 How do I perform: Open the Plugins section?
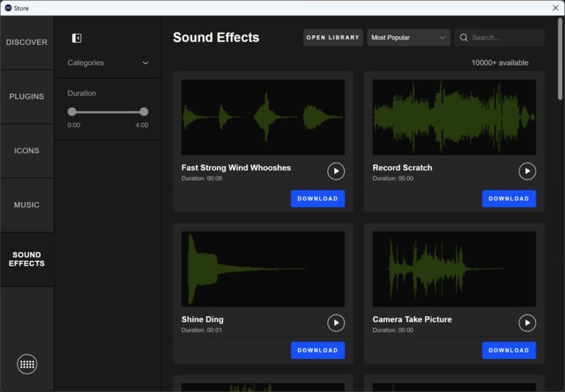pyautogui.click(x=26, y=97)
